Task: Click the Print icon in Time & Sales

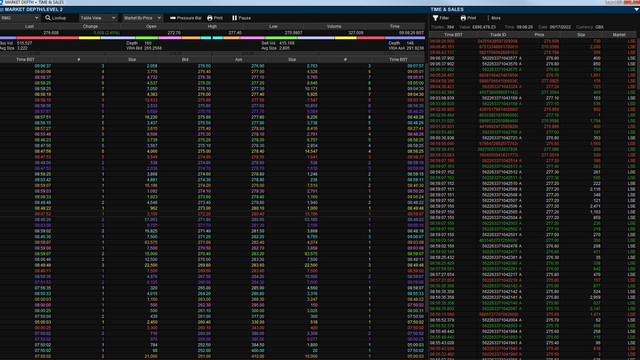Action: click(463, 18)
